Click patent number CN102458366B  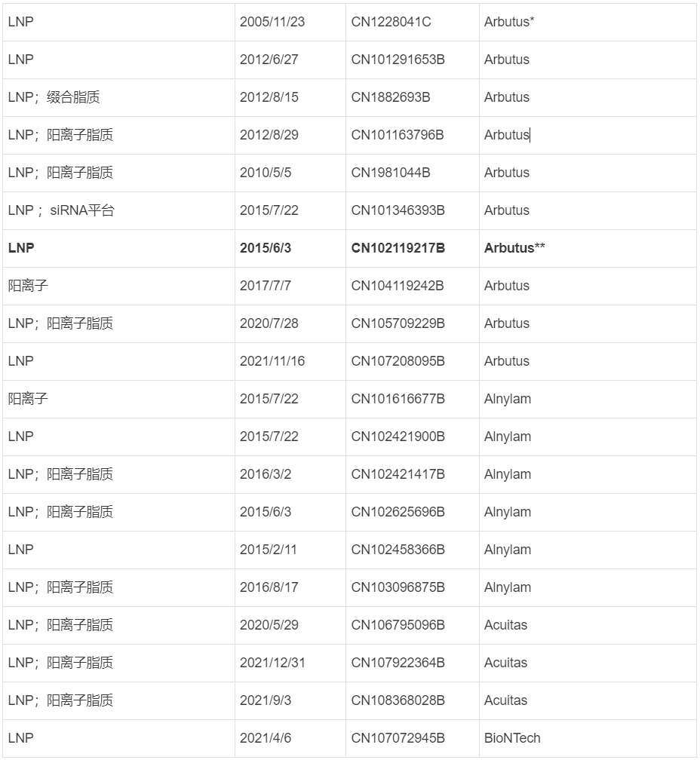[x=398, y=550]
